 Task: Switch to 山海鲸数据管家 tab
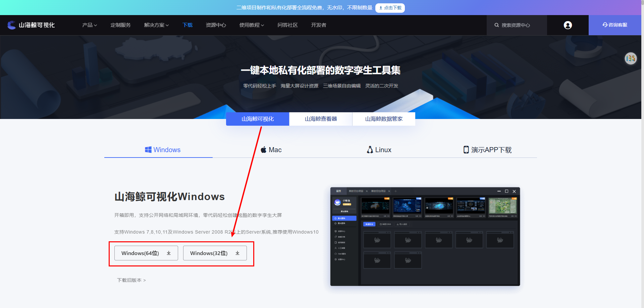pyautogui.click(x=384, y=119)
